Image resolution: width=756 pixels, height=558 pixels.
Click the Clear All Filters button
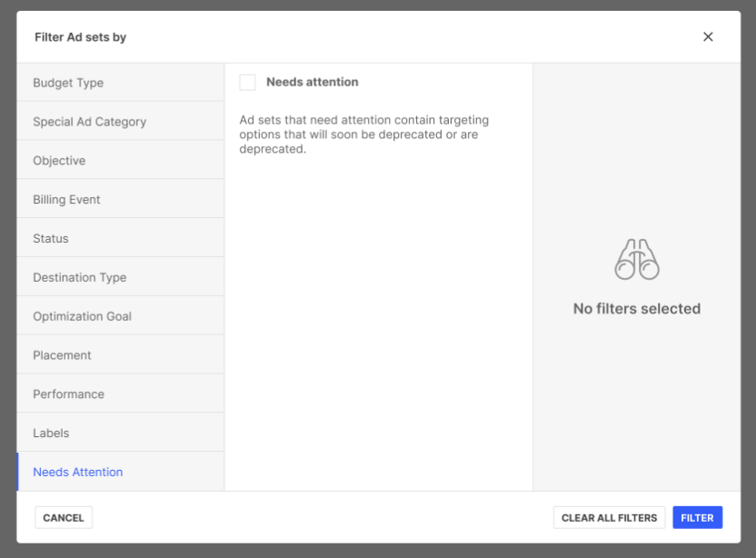[609, 518]
